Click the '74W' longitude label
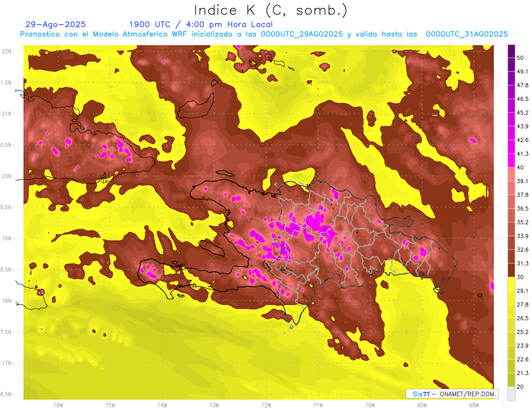Image resolution: width=532 pixels, height=411 pixels. [x=162, y=405]
